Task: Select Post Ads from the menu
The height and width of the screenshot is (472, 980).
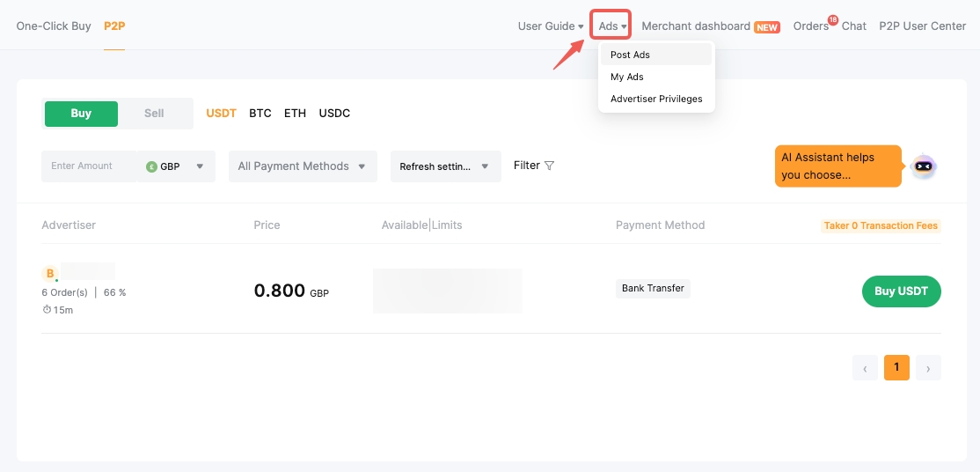Action: (631, 55)
